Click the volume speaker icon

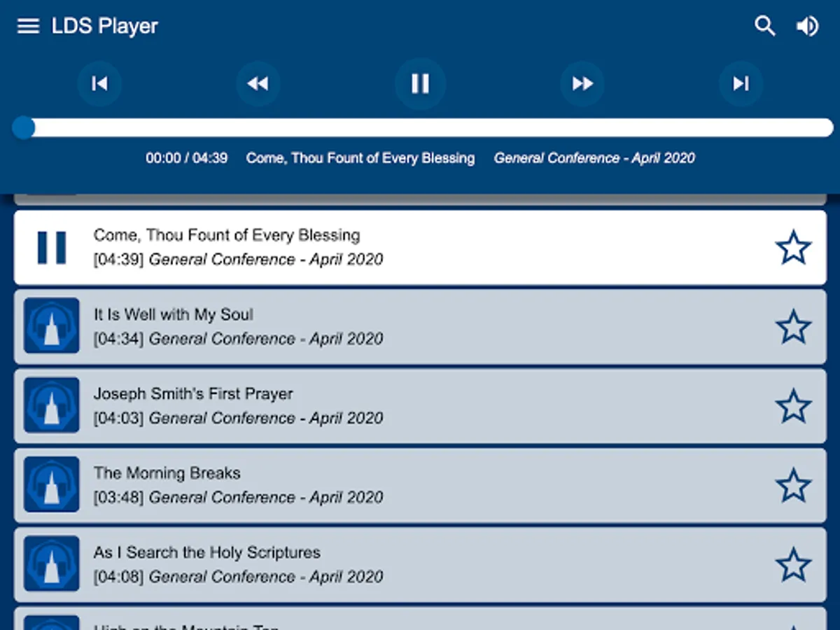(x=807, y=27)
